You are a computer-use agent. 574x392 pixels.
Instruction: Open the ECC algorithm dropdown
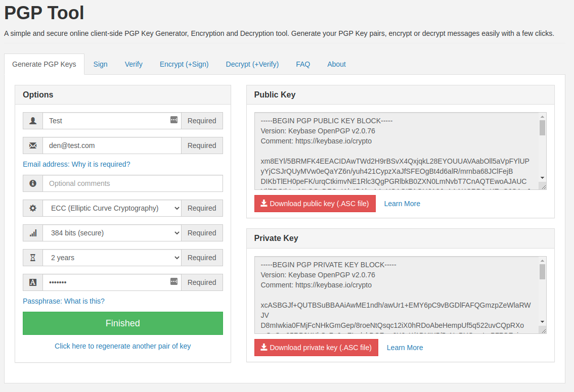[x=112, y=208]
